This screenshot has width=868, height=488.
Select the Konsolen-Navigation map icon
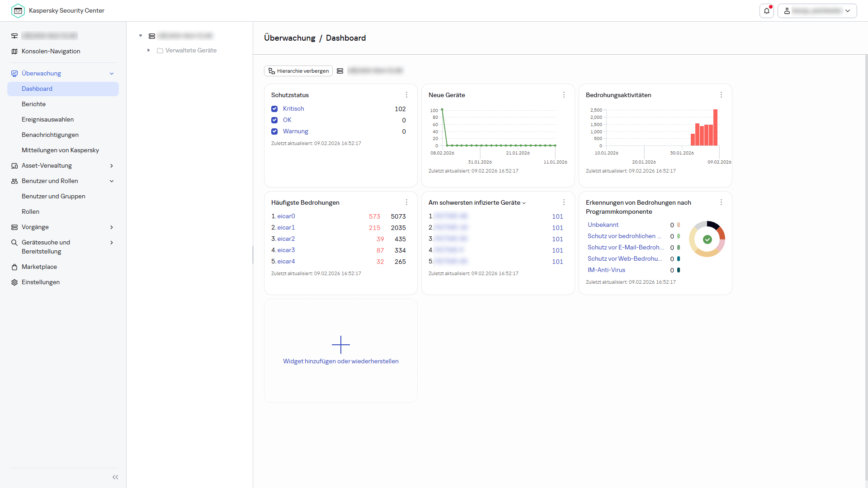pos(14,51)
